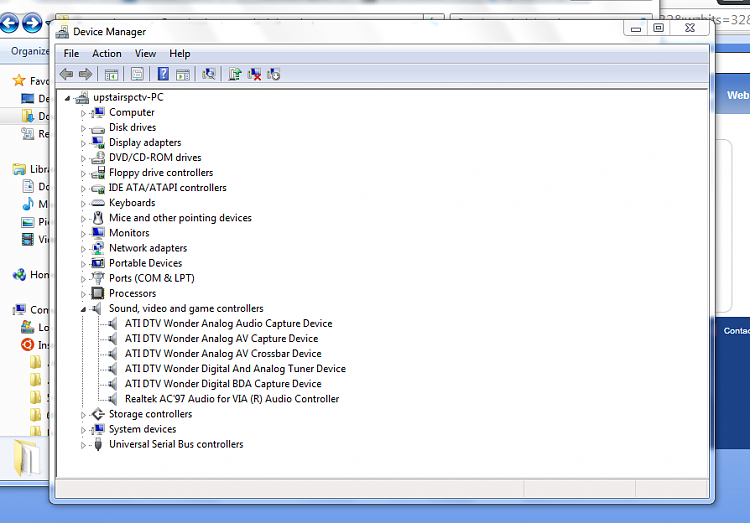Select the Monitors tree item
750x523 pixels.
click(x=129, y=233)
